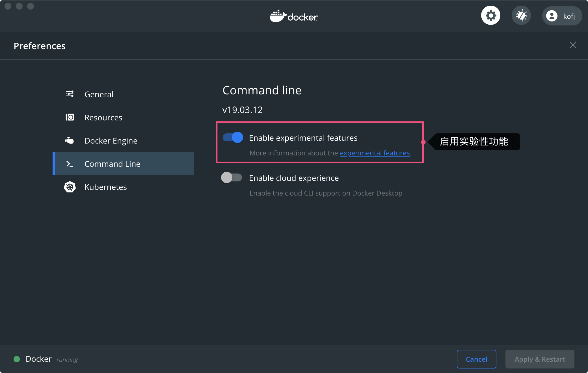Click the 'Enable experimental features' label
Viewport: 588px width, 373px height.
(x=303, y=138)
